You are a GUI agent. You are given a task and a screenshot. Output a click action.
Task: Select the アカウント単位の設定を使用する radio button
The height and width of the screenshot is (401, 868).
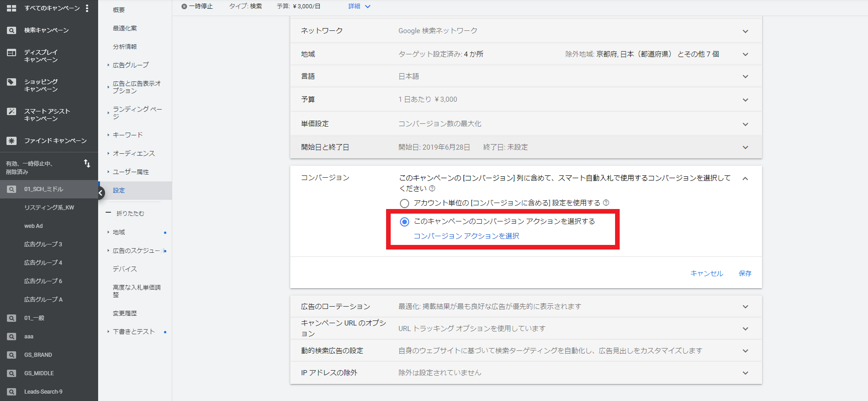(405, 203)
